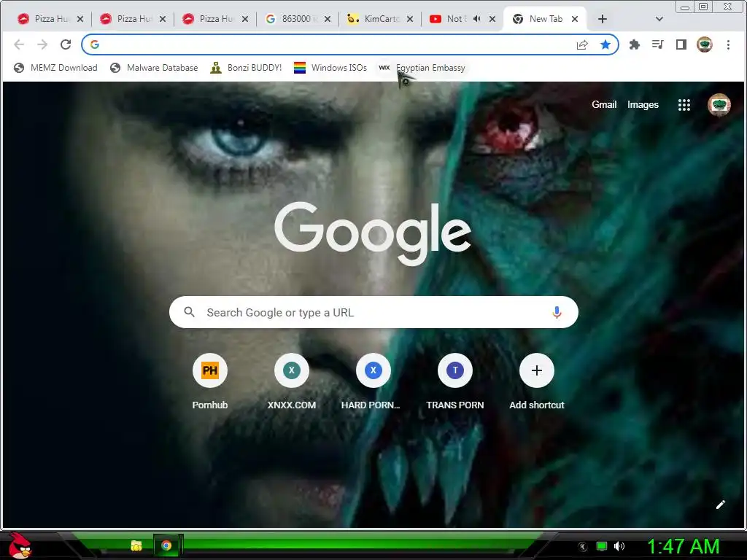Show hidden tray icons arrow
This screenshot has width=747, height=560.
click(x=583, y=547)
